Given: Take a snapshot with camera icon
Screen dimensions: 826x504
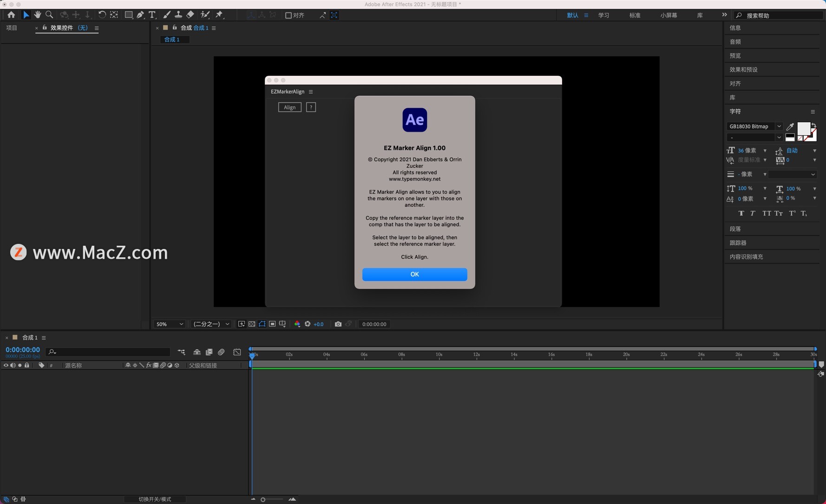Looking at the screenshot, I should (338, 324).
